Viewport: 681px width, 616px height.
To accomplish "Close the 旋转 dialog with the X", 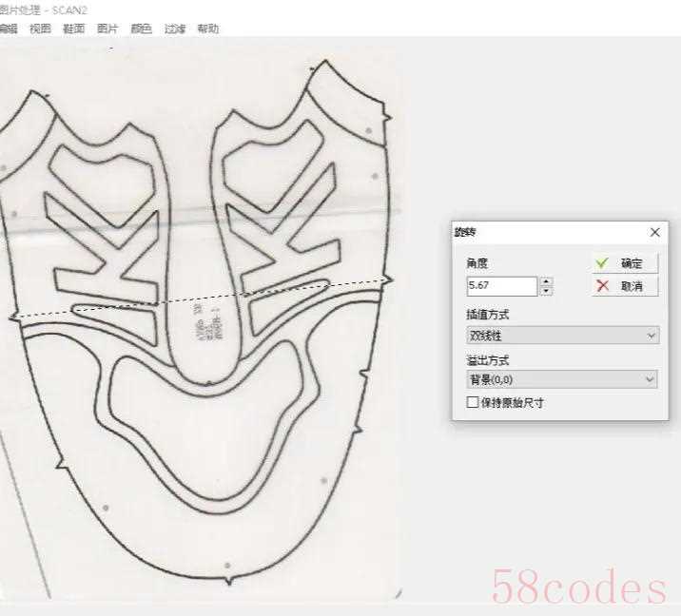I will coord(654,232).
